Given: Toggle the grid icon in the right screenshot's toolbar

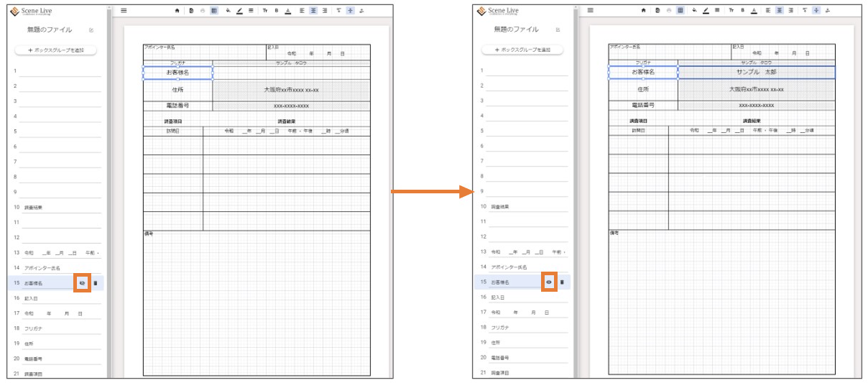Looking at the screenshot, I should pyautogui.click(x=680, y=11).
